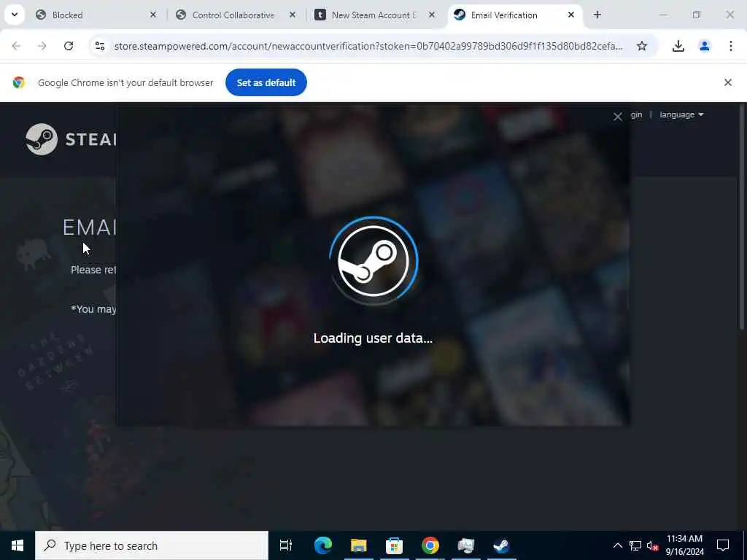
Task: Click the page vertical scrollbar
Action: tap(741, 217)
